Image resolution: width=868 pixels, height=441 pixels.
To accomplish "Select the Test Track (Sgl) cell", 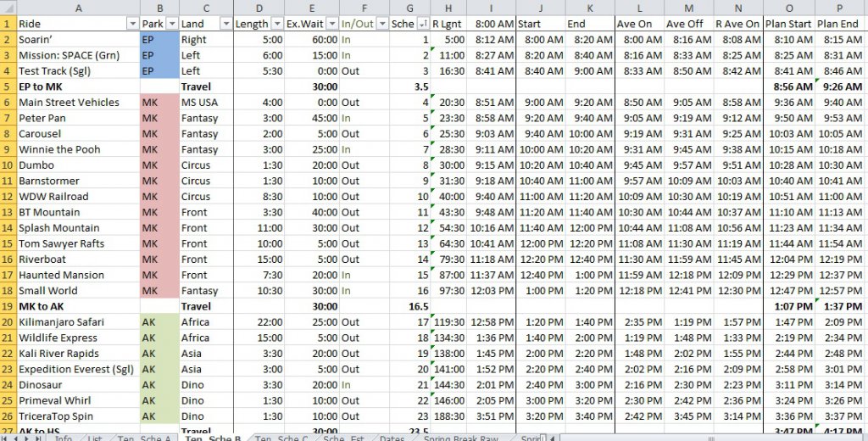I will point(78,71).
